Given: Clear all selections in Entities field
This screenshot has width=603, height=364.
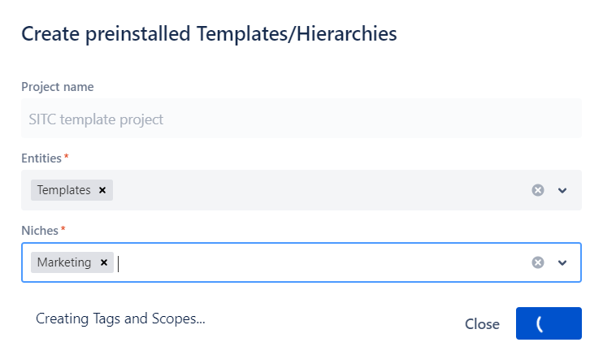Looking at the screenshot, I should click(x=537, y=190).
